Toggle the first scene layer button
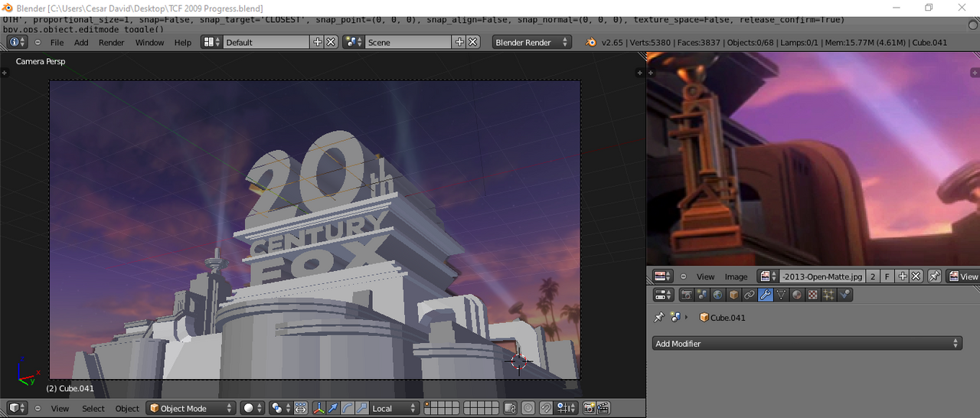The width and height of the screenshot is (980, 418). (428, 404)
